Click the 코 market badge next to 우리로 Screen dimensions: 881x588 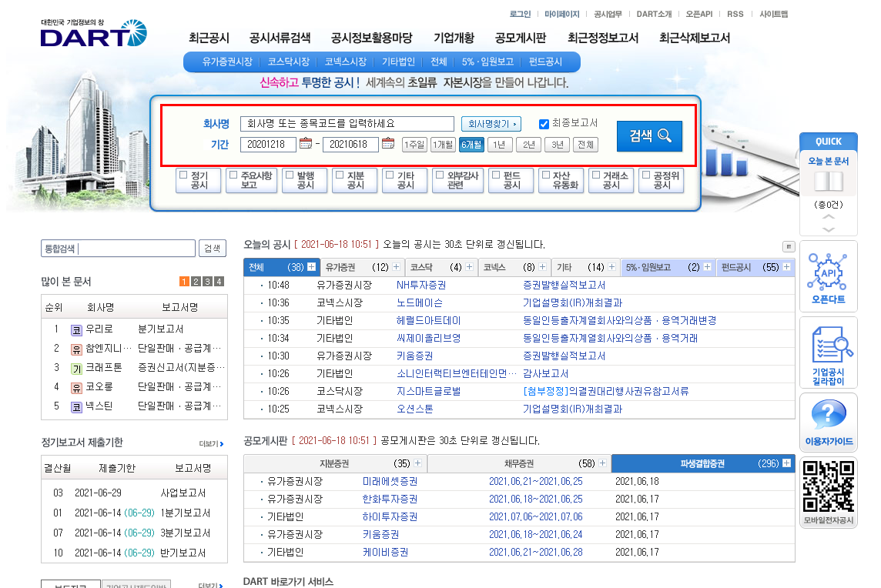tap(76, 330)
